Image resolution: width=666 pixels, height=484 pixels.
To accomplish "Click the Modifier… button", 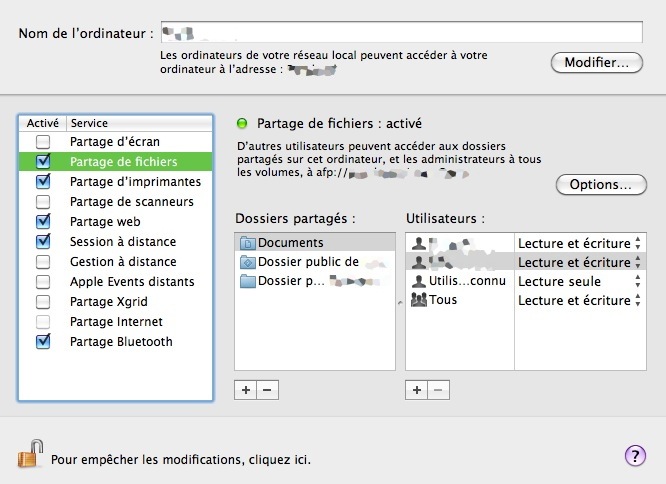I will 596,63.
